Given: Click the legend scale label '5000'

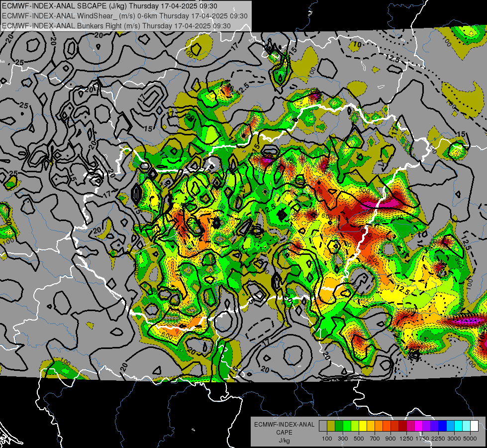Looking at the screenshot, I should click(x=470, y=439).
